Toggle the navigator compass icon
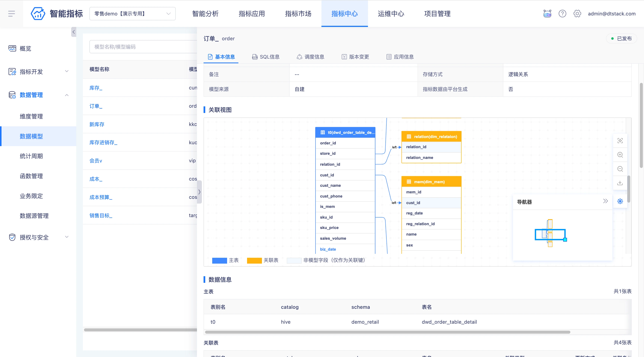 pyautogui.click(x=620, y=201)
